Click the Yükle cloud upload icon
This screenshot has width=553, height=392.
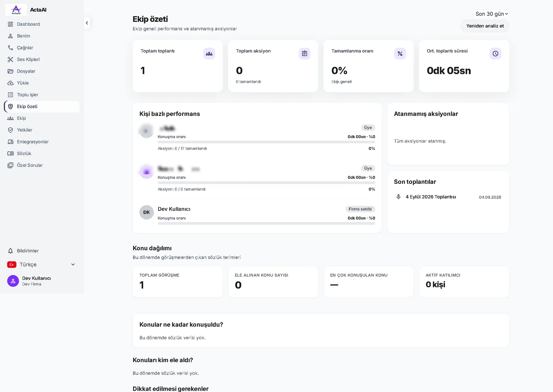10,83
